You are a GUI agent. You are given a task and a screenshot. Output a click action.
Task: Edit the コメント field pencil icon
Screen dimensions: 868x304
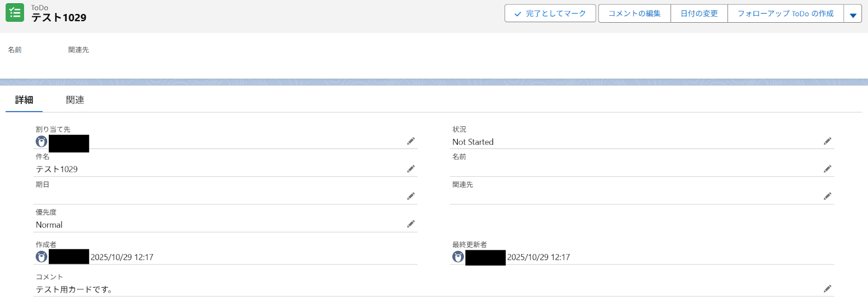pyautogui.click(x=827, y=289)
